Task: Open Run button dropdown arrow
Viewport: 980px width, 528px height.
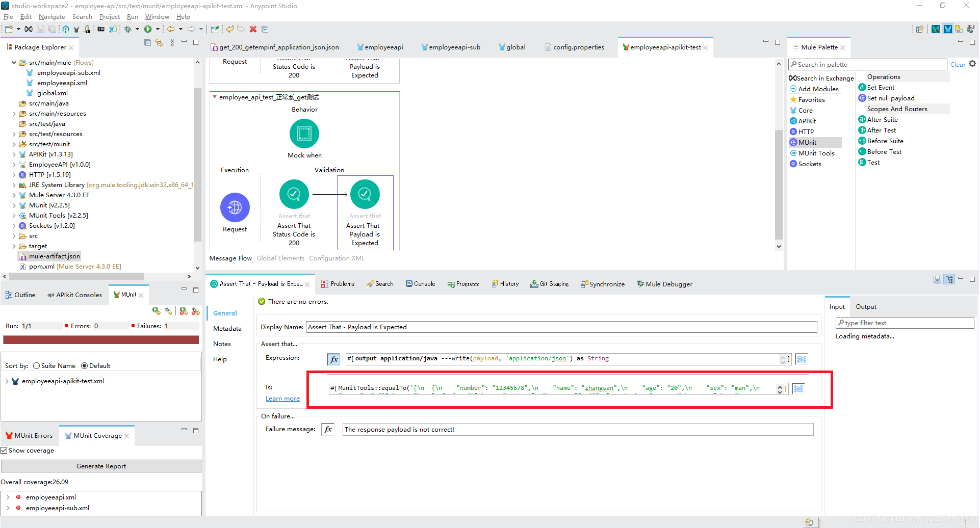Action: (x=158, y=29)
